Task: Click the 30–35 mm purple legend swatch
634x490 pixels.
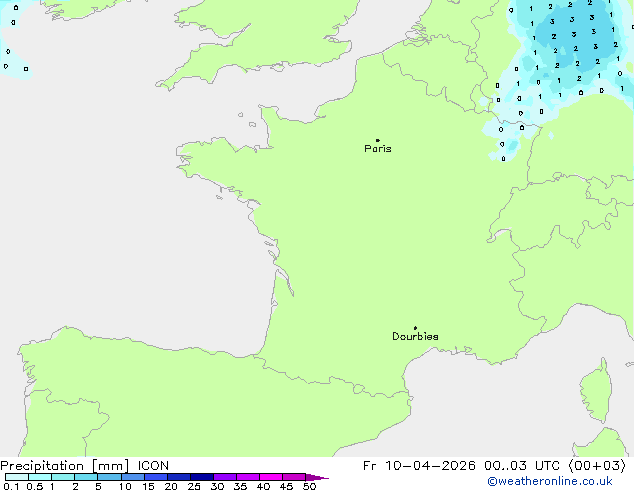Action: [225, 477]
